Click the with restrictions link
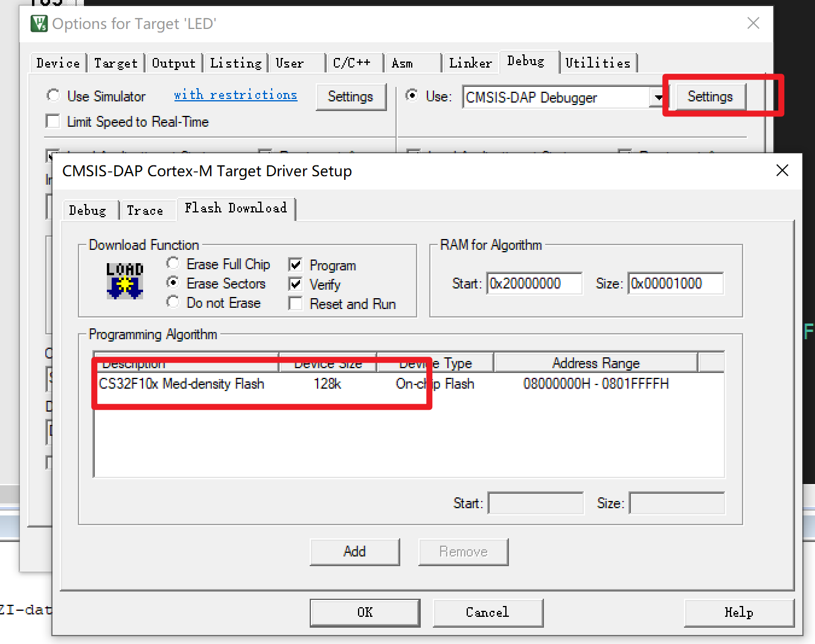This screenshot has height=644, width=815. [x=235, y=95]
